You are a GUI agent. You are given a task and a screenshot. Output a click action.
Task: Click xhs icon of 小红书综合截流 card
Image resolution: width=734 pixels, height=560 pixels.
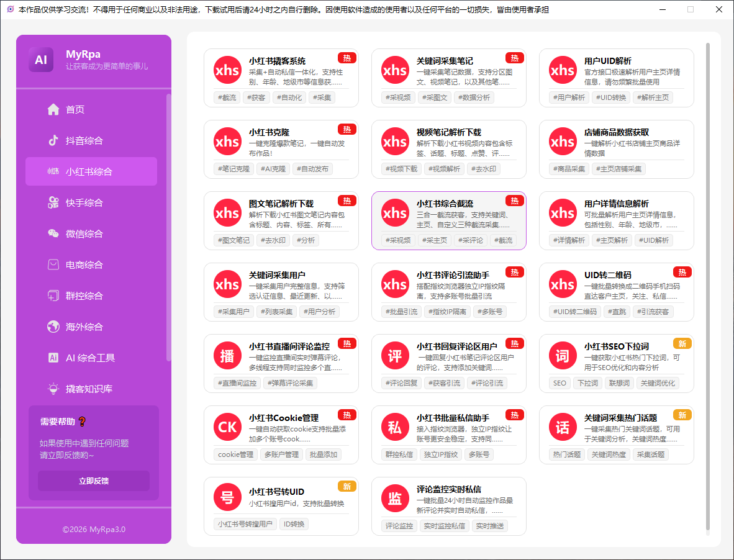click(x=395, y=213)
